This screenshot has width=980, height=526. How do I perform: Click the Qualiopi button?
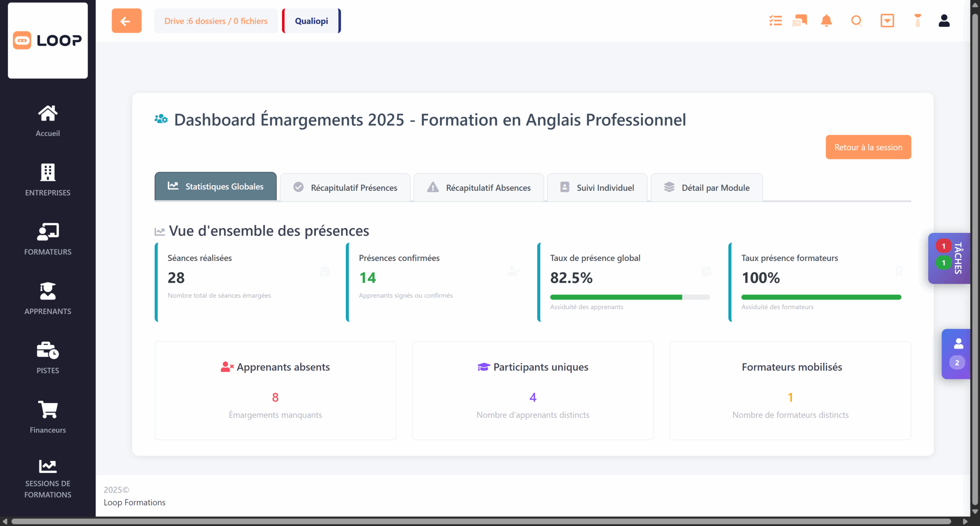coord(311,21)
